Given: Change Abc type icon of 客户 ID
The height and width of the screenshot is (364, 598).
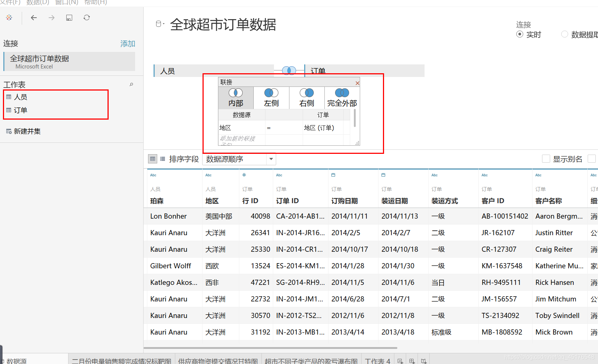Looking at the screenshot, I should click(x=485, y=175).
